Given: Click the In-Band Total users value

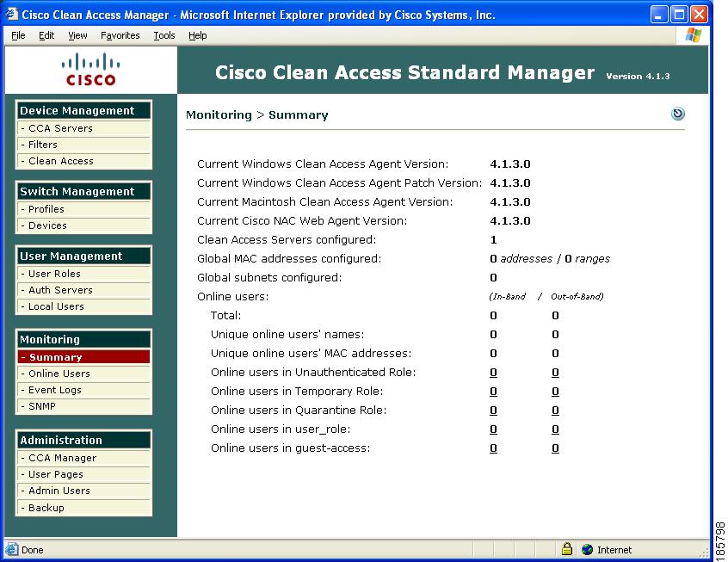Looking at the screenshot, I should pos(494,316).
